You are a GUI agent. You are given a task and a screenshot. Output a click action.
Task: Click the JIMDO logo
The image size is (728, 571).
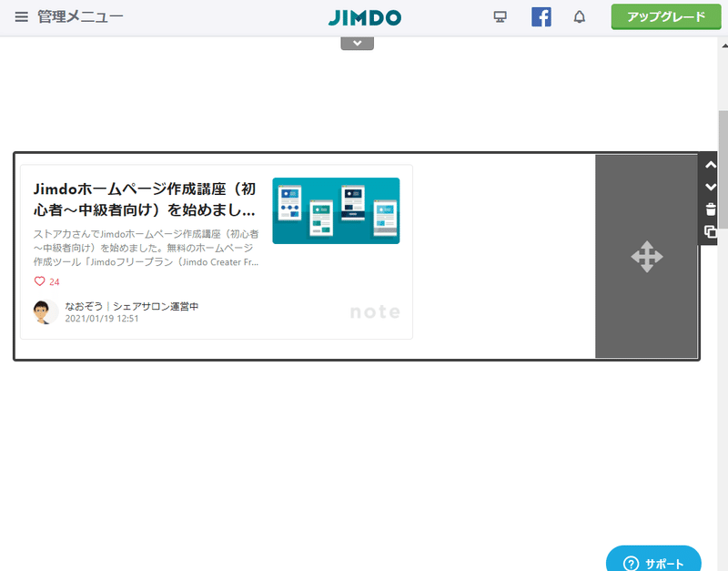coord(365,16)
